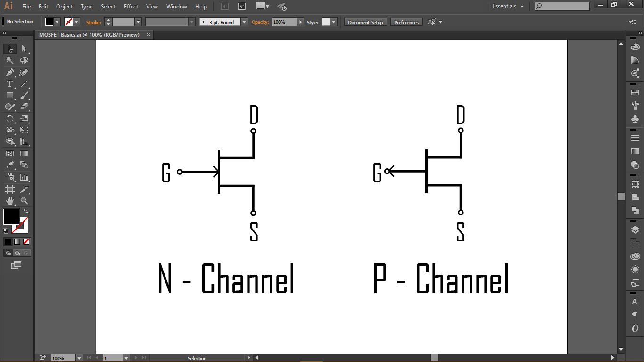Image resolution: width=644 pixels, height=362 pixels.
Task: Expand the Opacity dropdown arrow
Action: (300, 22)
